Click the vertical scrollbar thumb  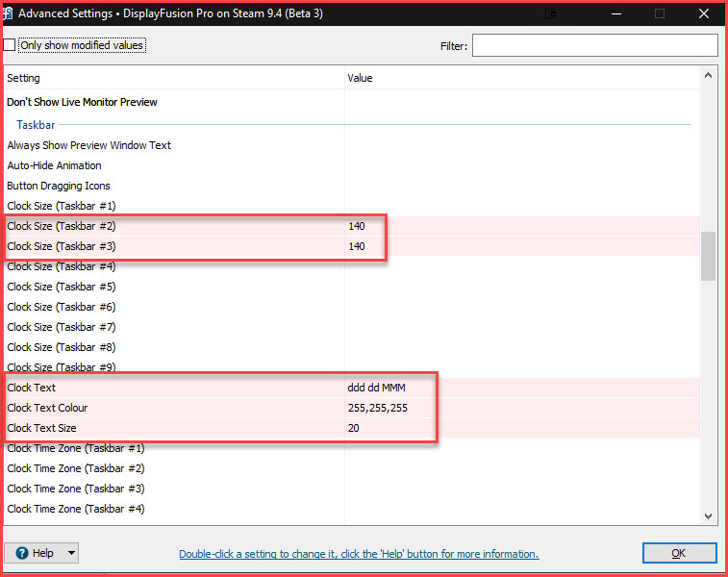(709, 256)
